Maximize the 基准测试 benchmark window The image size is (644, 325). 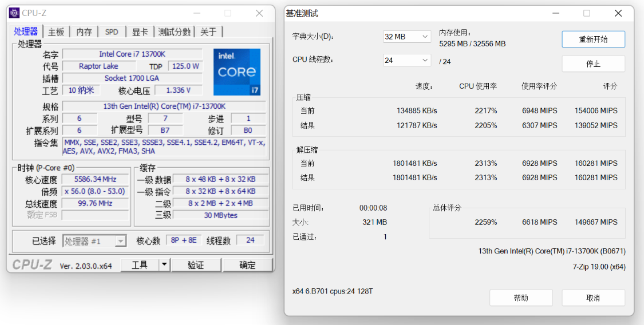pos(587,13)
